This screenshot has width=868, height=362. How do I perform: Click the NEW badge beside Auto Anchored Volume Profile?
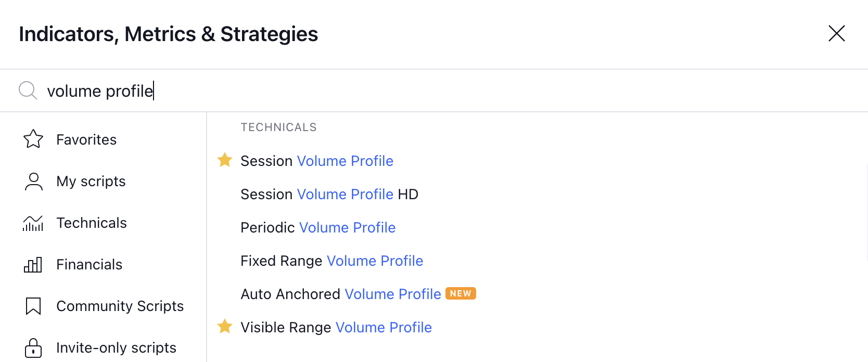tap(461, 293)
